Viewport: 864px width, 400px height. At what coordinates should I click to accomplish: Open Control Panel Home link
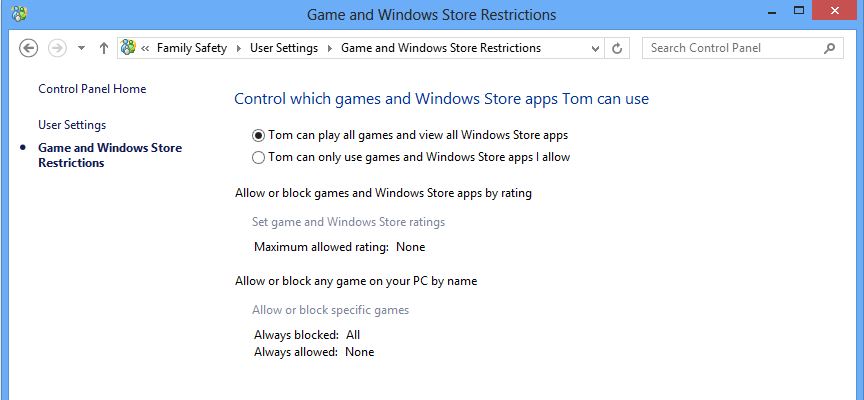[x=92, y=89]
